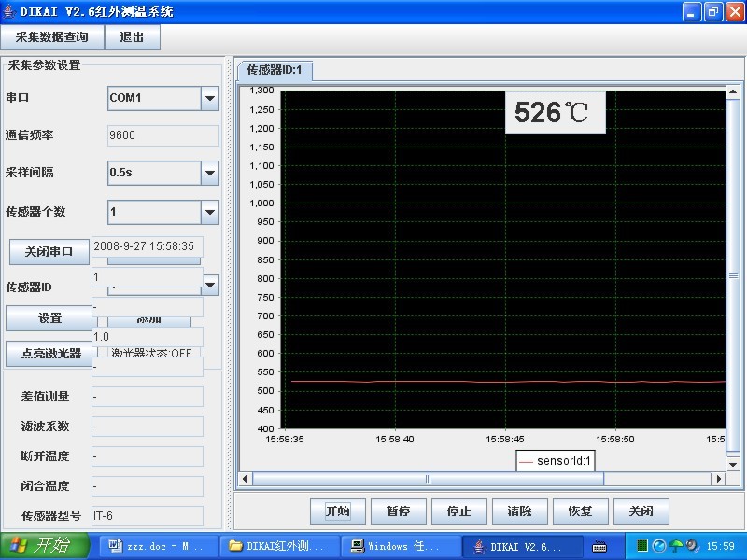
Task: Click the horizontal chart scrollbar thumb
Action: 428,479
